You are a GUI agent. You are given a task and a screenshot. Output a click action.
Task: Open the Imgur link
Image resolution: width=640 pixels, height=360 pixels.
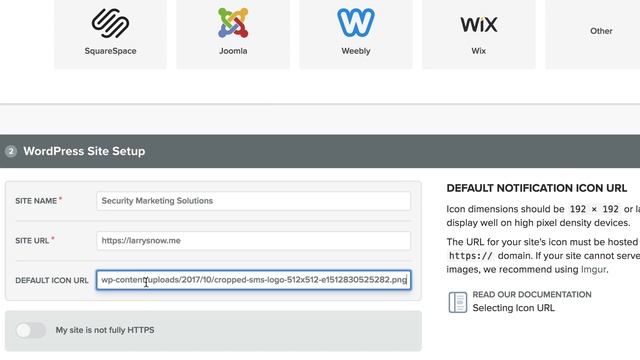point(593,269)
